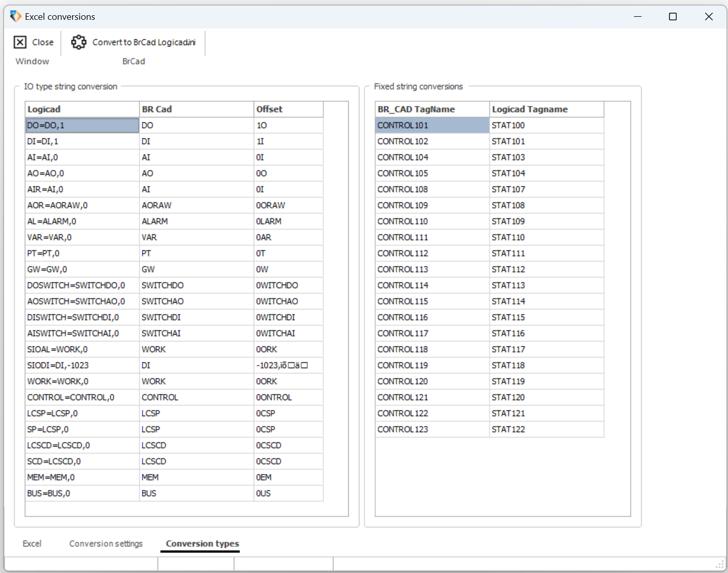The width and height of the screenshot is (728, 573).
Task: Select the AOSWITCH=SWITCHAO,0 cell
Action: coord(82,301)
